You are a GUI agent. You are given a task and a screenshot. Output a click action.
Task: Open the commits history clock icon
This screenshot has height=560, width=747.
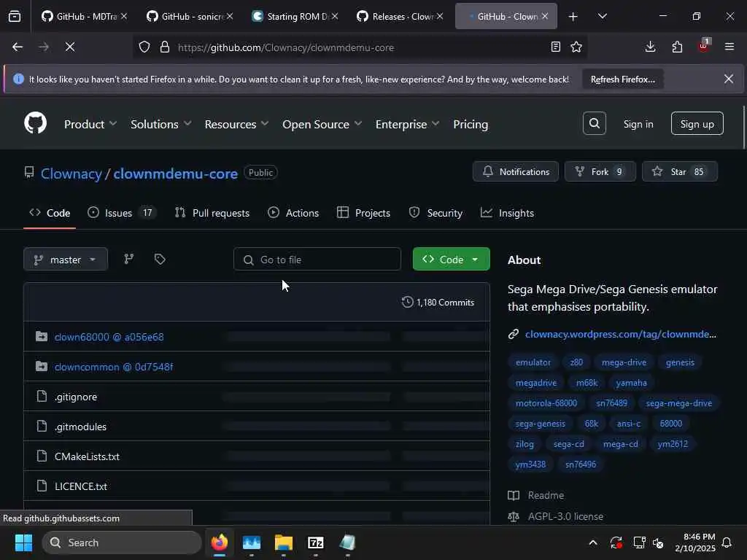point(407,302)
